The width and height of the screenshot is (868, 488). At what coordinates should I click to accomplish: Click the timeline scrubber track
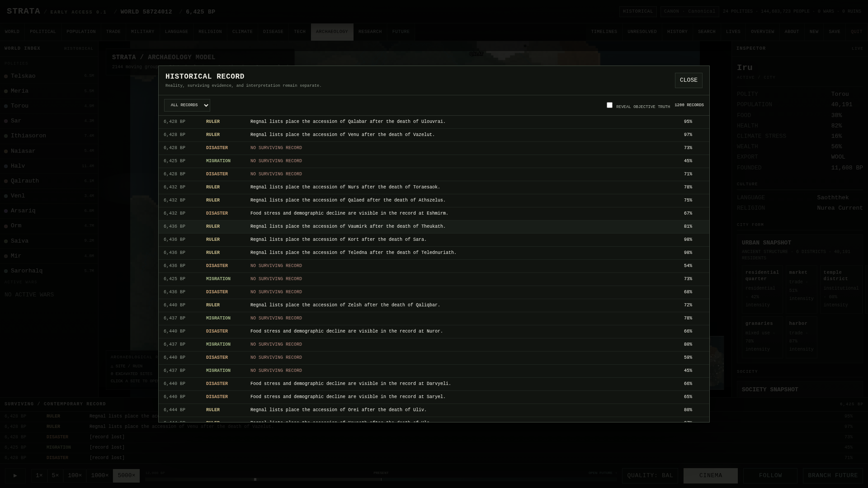point(381,479)
